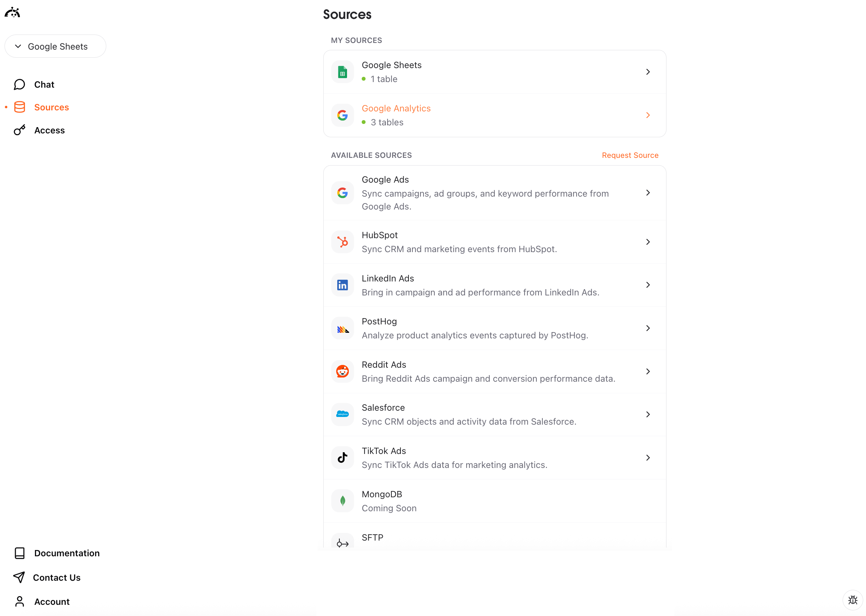The height and width of the screenshot is (616, 866).
Task: Click the status indicator beside 3 tables
Action: pos(364,122)
